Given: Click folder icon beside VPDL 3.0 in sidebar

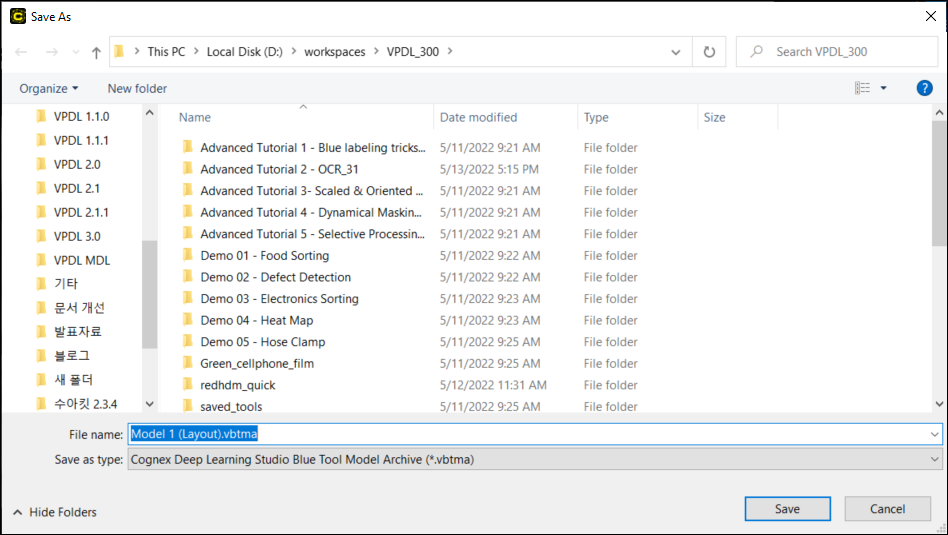Looking at the screenshot, I should [41, 236].
